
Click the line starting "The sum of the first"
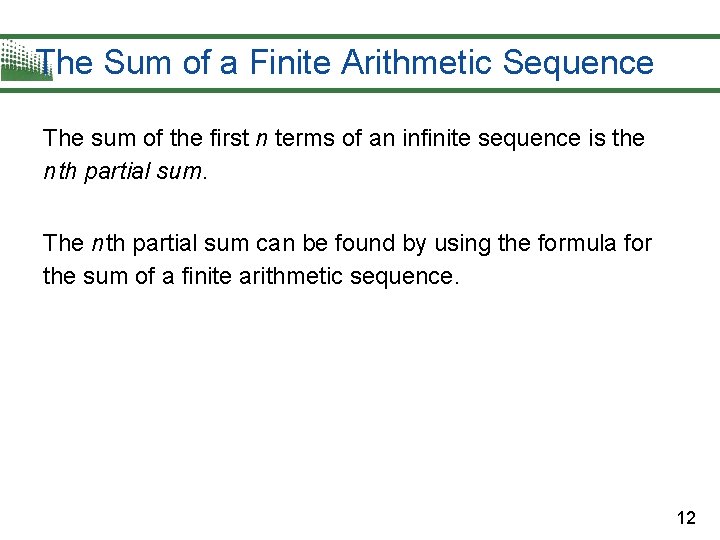pyautogui.click(x=343, y=138)
